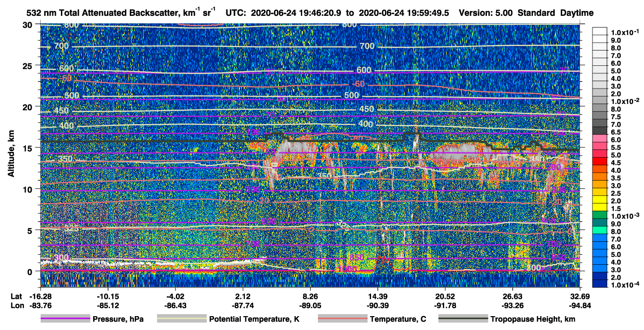Click the longitude value '-83.76'

(x=40, y=306)
